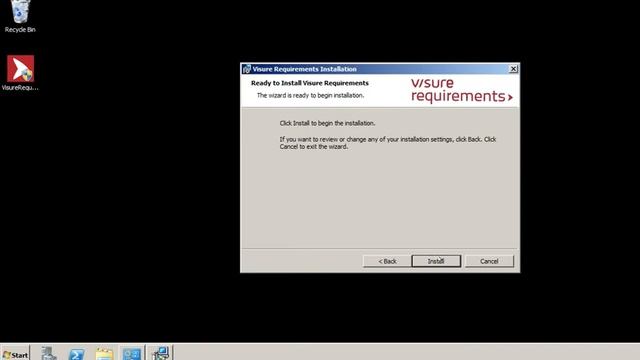This screenshot has height=360, width=640.
Task: Cancel the Visure Requirements installation wizard
Action: pyautogui.click(x=489, y=261)
